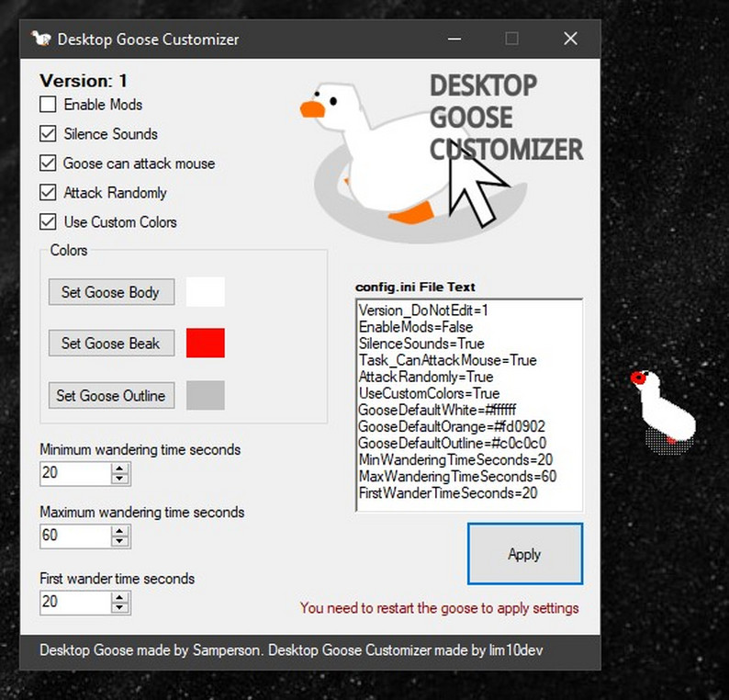This screenshot has width=729, height=700.
Task: Apply the goose settings
Action: (x=525, y=554)
